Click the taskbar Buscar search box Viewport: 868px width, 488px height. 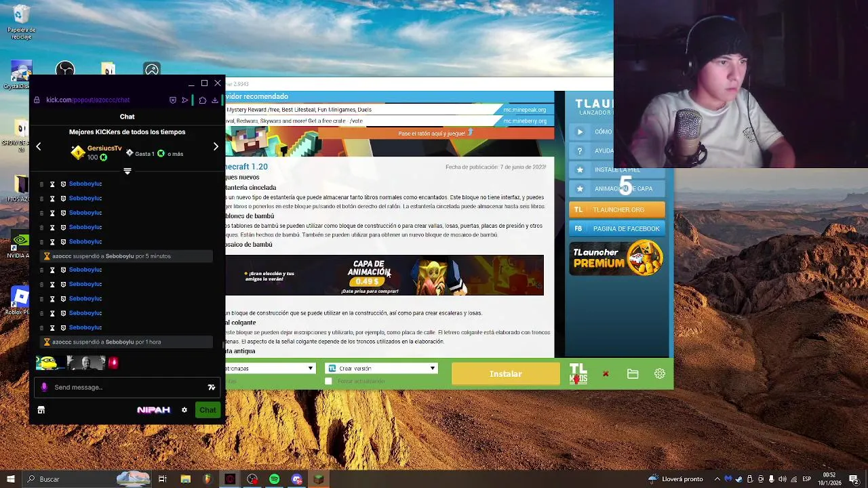[88, 479]
